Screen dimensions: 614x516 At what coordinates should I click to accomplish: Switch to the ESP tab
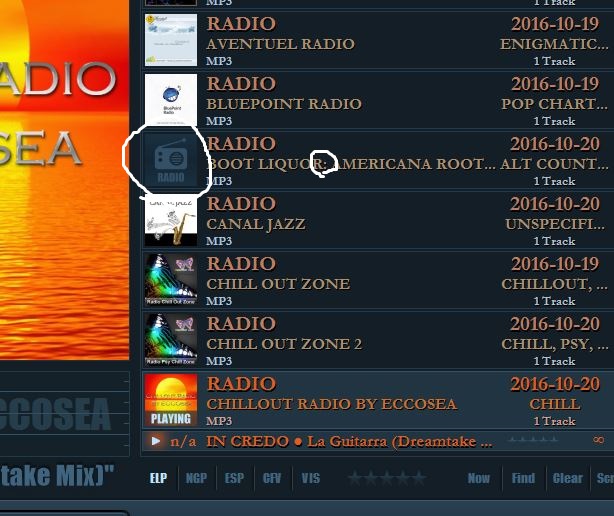[x=234, y=478]
